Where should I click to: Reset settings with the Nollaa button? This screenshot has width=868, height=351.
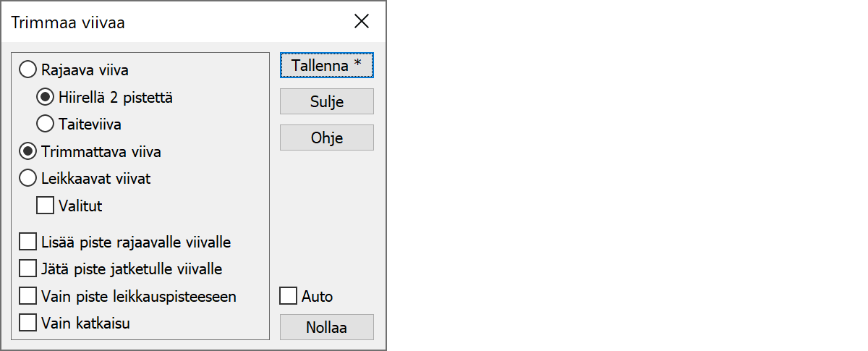pyautogui.click(x=326, y=327)
